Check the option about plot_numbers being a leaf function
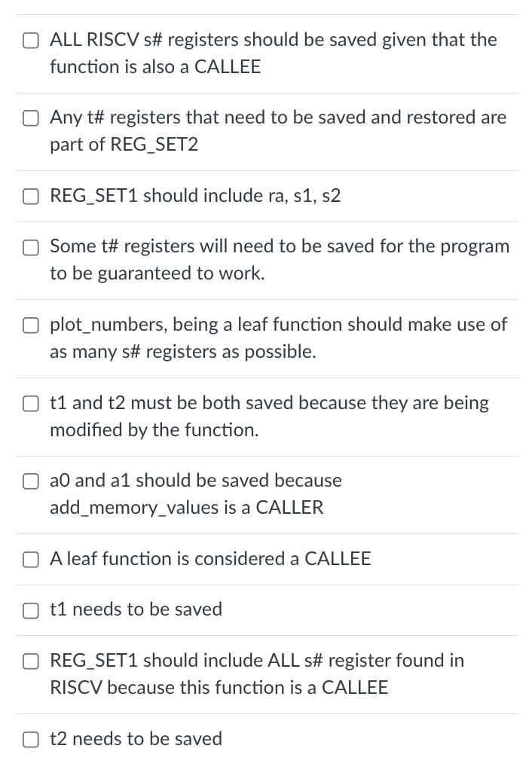 (31, 325)
